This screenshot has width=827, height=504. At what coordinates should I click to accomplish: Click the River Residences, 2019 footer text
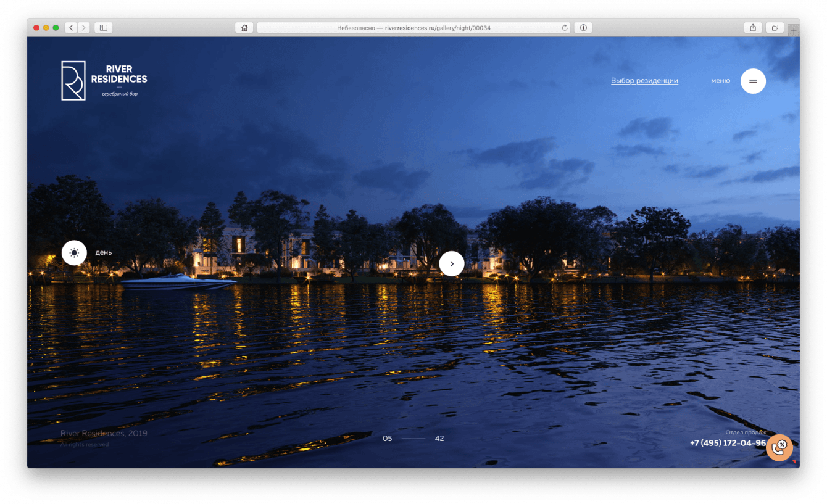(104, 434)
